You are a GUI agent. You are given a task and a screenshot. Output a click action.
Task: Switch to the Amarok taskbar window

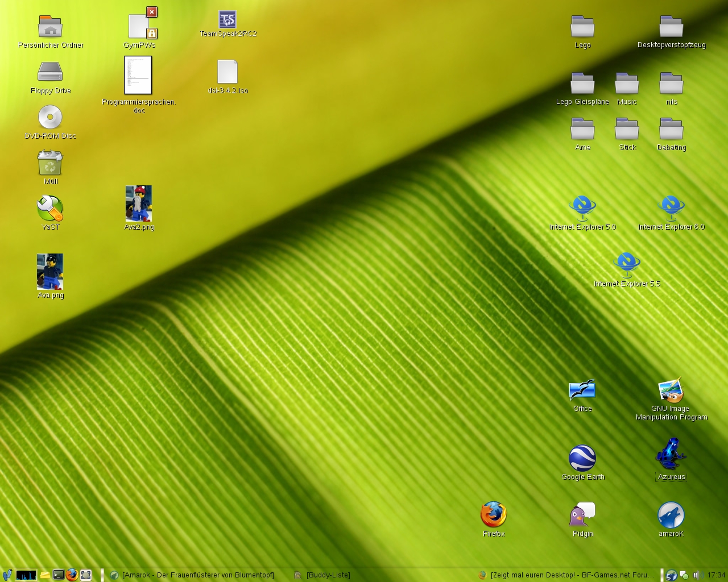tap(193, 575)
